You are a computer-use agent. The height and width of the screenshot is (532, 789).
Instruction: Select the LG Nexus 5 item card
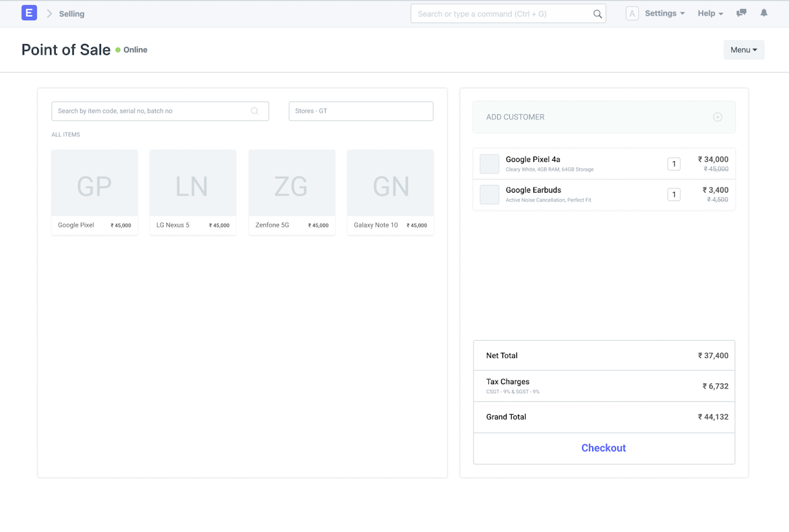193,192
